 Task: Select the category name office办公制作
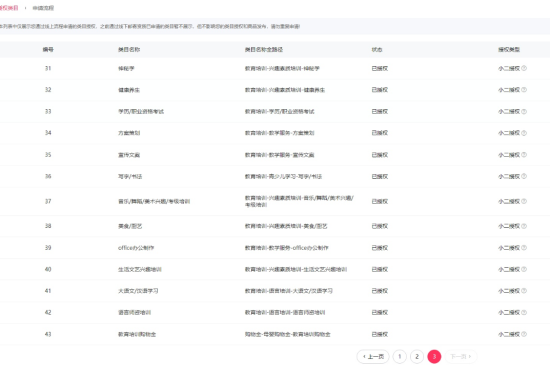tap(136, 248)
